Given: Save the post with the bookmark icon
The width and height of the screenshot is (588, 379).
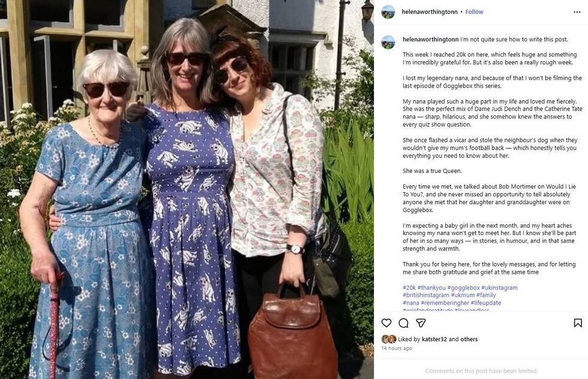Looking at the screenshot, I should 578,323.
